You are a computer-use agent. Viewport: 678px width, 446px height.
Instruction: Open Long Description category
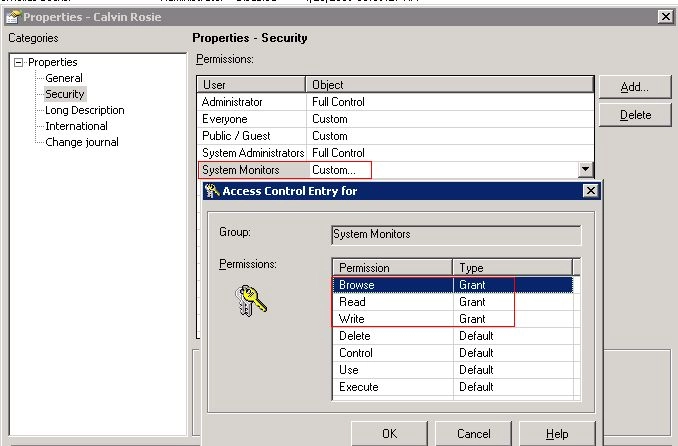85,110
